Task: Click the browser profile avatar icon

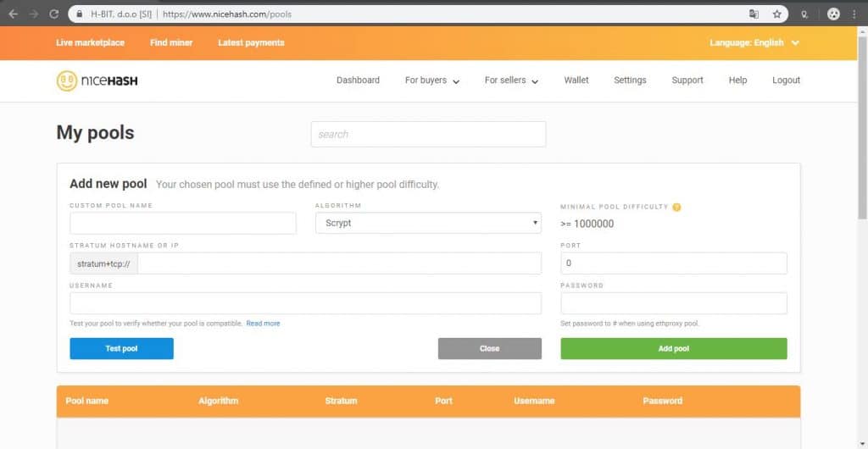Action: click(833, 14)
